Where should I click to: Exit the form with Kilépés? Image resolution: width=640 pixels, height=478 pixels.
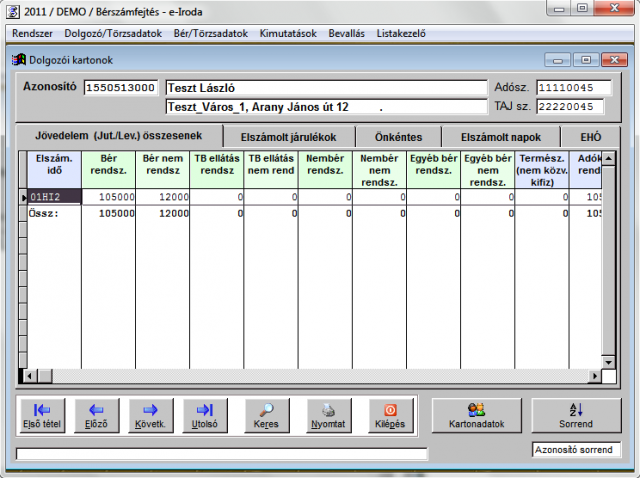[389, 415]
